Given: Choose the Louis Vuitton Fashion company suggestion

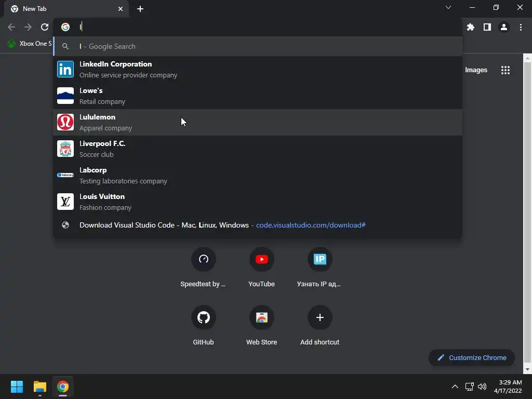Looking at the screenshot, I should coord(258,202).
